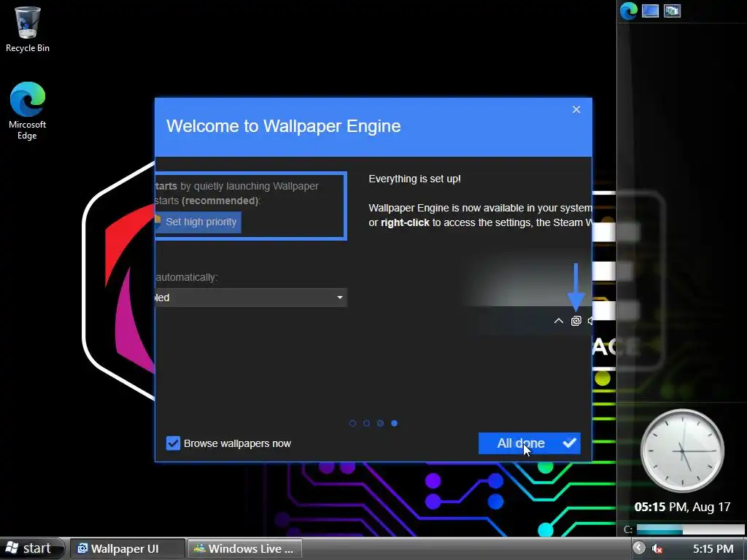The height and width of the screenshot is (560, 747).
Task: Switch to Wallpaper UI taskbar item
Action: [x=127, y=548]
